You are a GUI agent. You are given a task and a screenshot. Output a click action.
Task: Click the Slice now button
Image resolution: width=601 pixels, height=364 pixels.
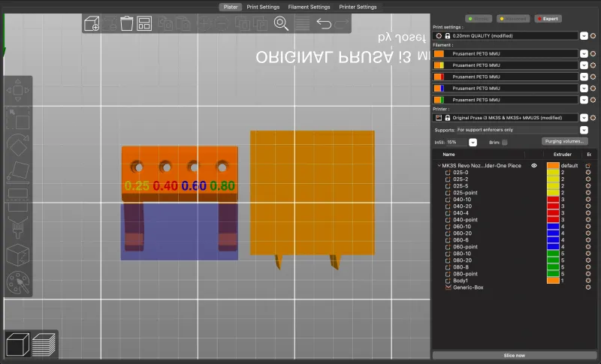pos(515,355)
